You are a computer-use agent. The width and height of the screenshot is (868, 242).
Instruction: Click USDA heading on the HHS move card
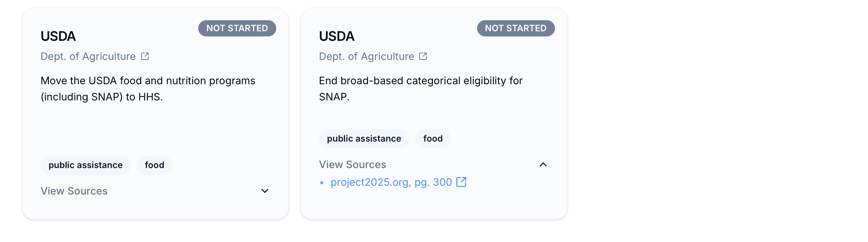[x=58, y=36]
